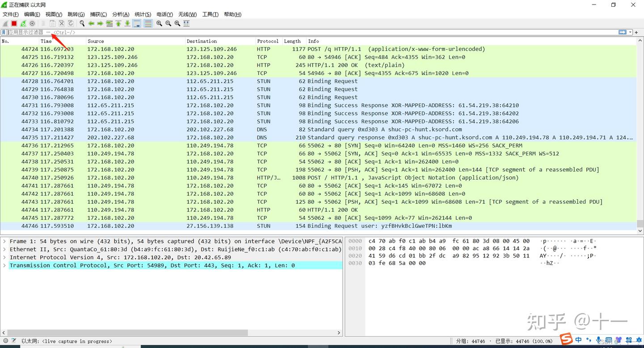Click inside the display filter input field
The width and height of the screenshot is (644, 348).
click(x=89, y=32)
